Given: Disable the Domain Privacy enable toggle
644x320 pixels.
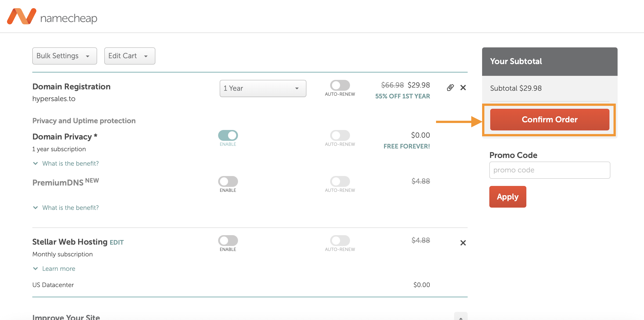Looking at the screenshot, I should tap(228, 135).
